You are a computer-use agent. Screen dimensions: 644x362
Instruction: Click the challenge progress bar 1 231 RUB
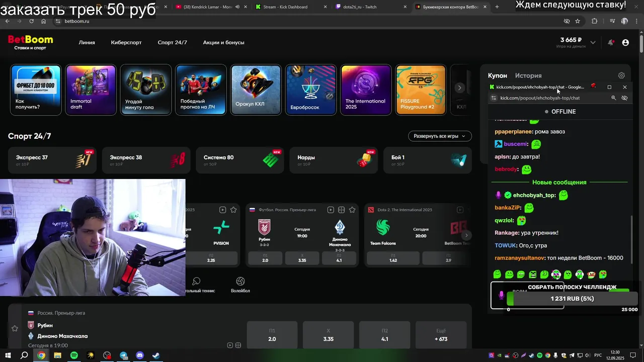click(572, 299)
